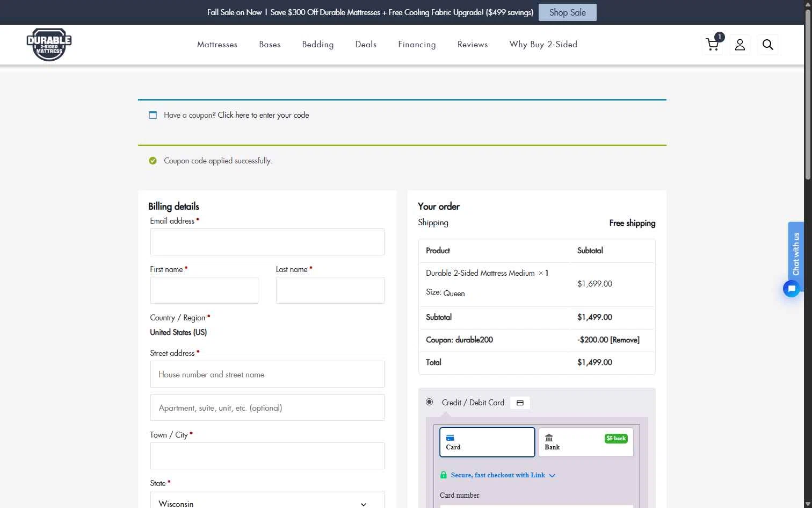Click the Coupon code applied successfully message
This screenshot has width=812, height=508.
click(x=218, y=161)
